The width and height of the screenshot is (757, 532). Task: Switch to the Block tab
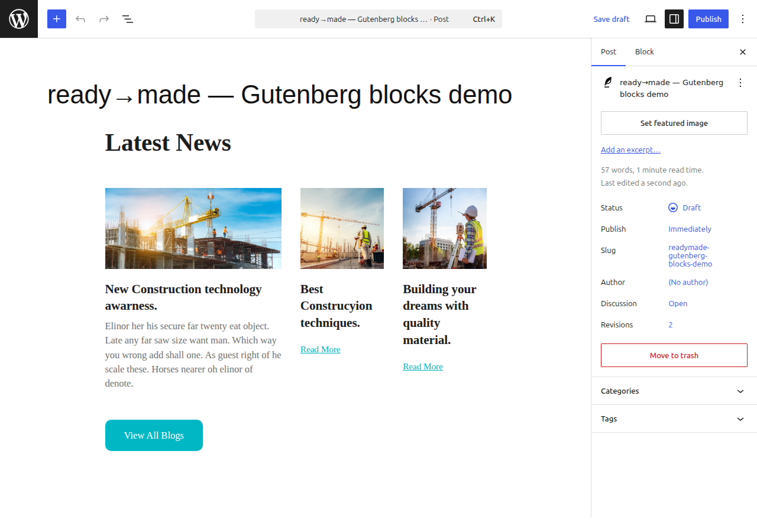(645, 52)
